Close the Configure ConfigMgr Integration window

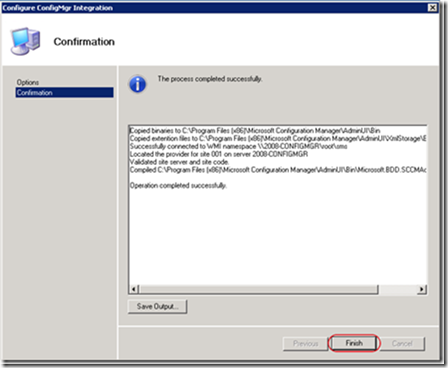pos(432,7)
